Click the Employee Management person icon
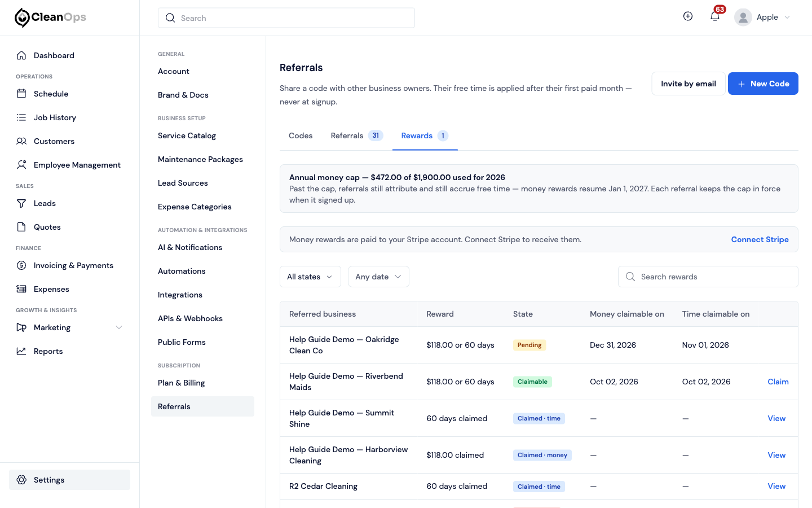Screen dimensions: 812x508 (x=21, y=165)
